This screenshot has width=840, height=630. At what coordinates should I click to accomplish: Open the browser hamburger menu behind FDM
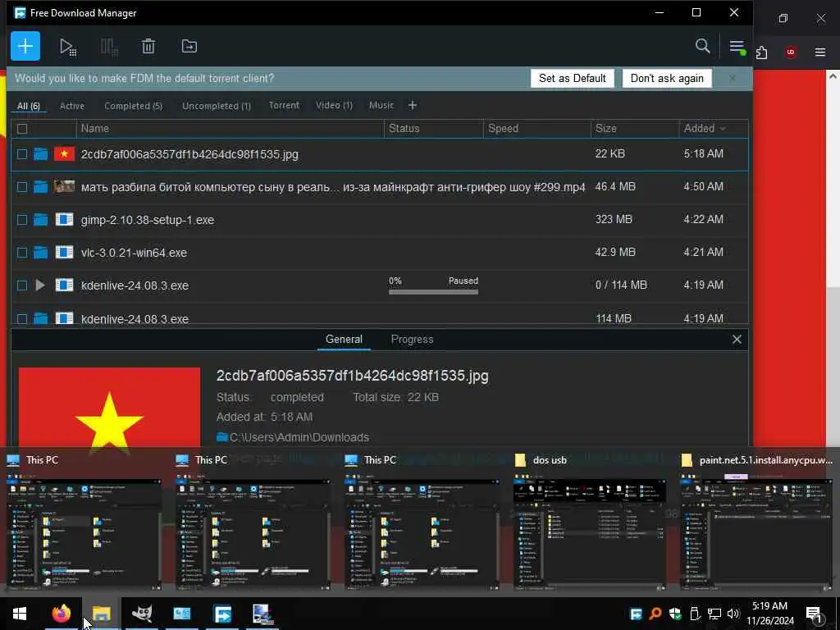(820, 52)
